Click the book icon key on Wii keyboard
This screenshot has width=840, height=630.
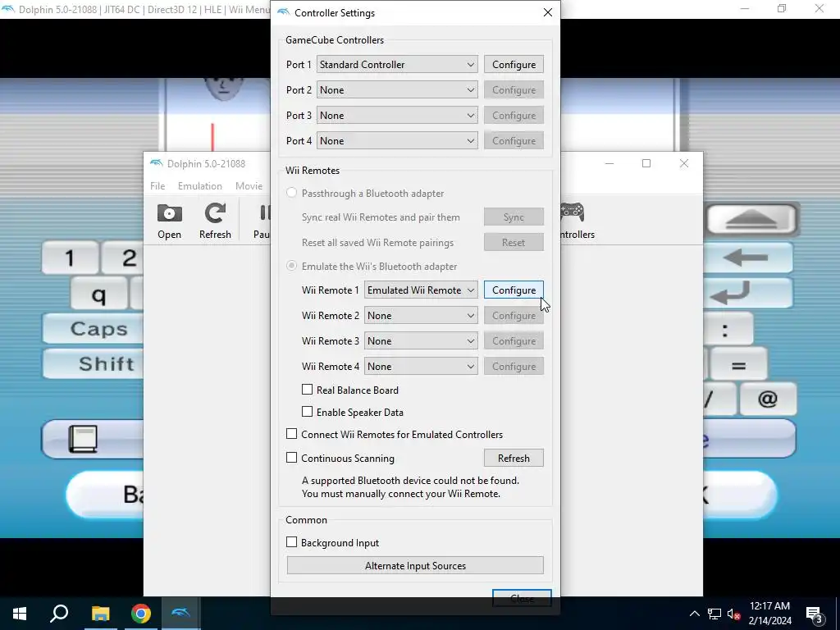click(x=83, y=440)
